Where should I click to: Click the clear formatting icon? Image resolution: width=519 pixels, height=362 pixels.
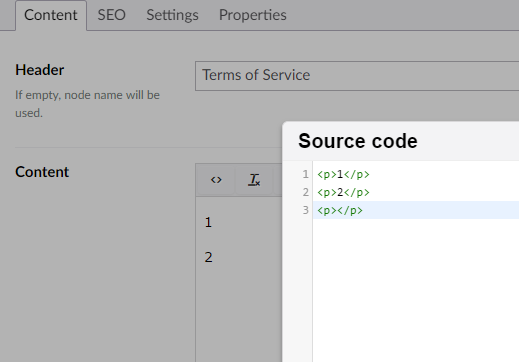254,180
